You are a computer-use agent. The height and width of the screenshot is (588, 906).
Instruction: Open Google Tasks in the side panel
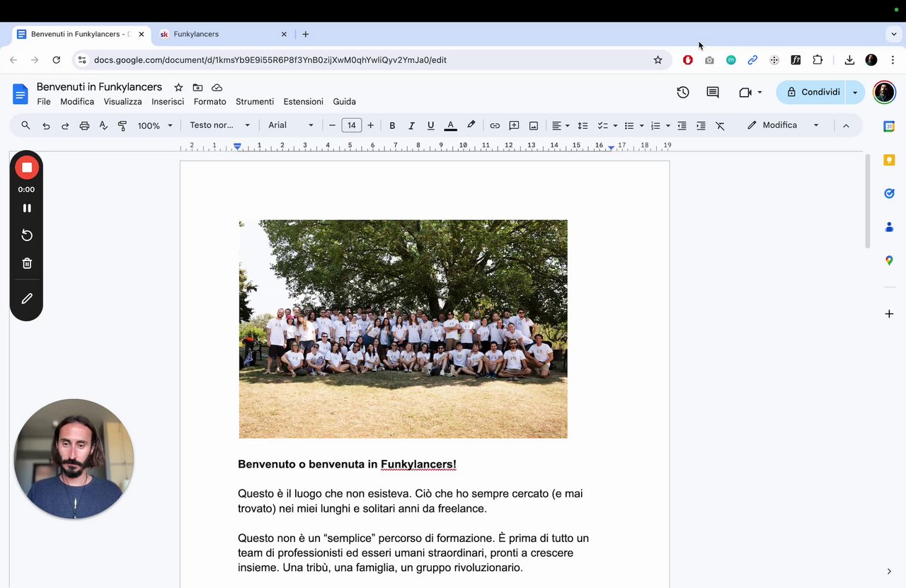pyautogui.click(x=889, y=193)
